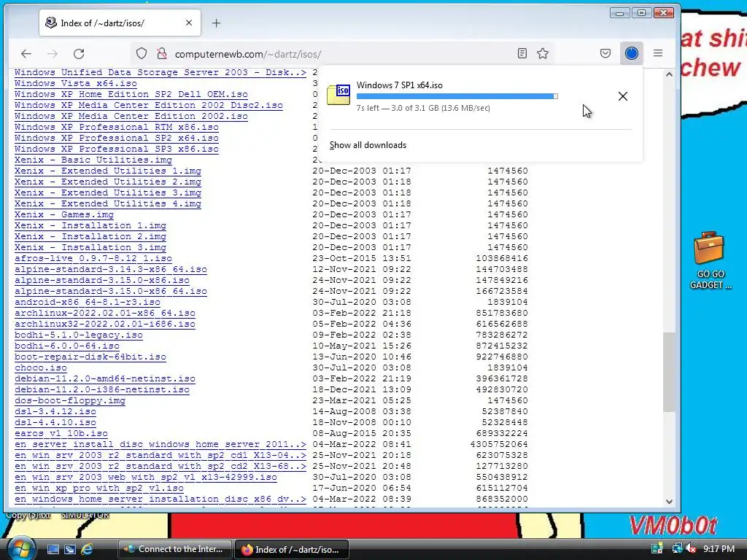Open GO GO GADGET desktop briefcase icon
This screenshot has height=560, width=747.
point(709,260)
